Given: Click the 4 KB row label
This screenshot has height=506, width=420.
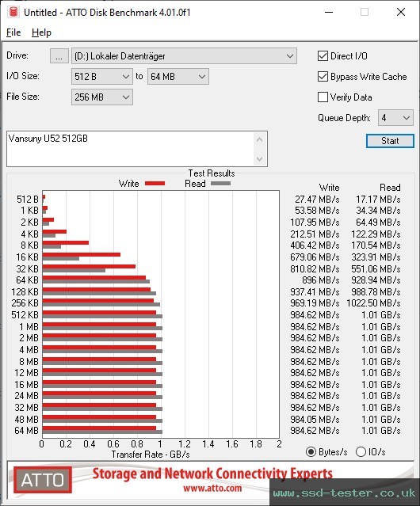Looking at the screenshot, I should click(29, 234).
